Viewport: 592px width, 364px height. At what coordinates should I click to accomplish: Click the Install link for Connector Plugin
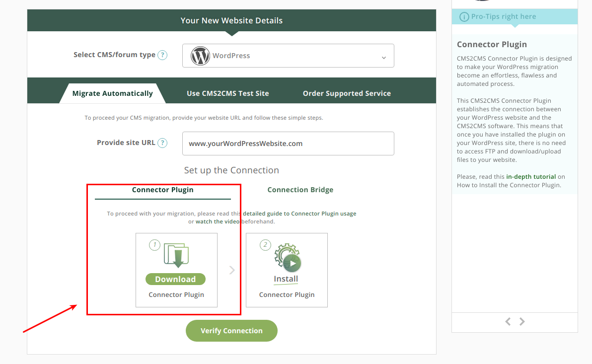click(286, 279)
